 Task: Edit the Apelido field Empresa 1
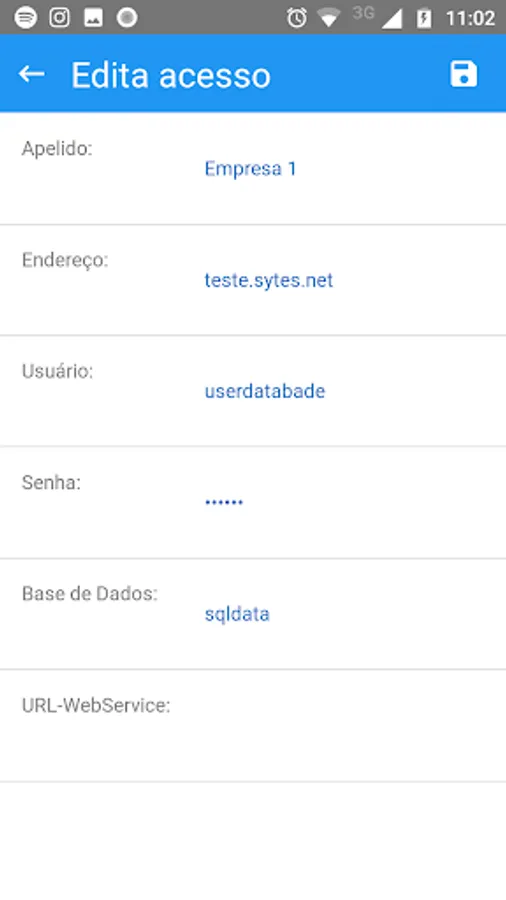[344, 169]
